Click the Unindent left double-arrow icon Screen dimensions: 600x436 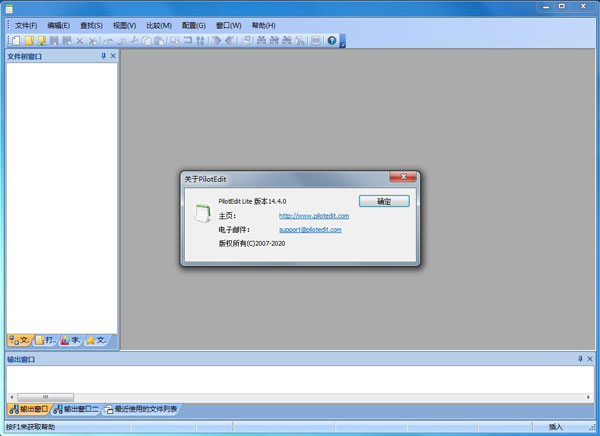coord(229,40)
